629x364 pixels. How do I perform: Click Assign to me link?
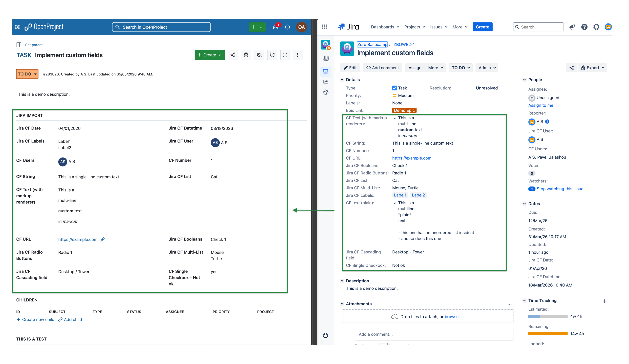(541, 106)
